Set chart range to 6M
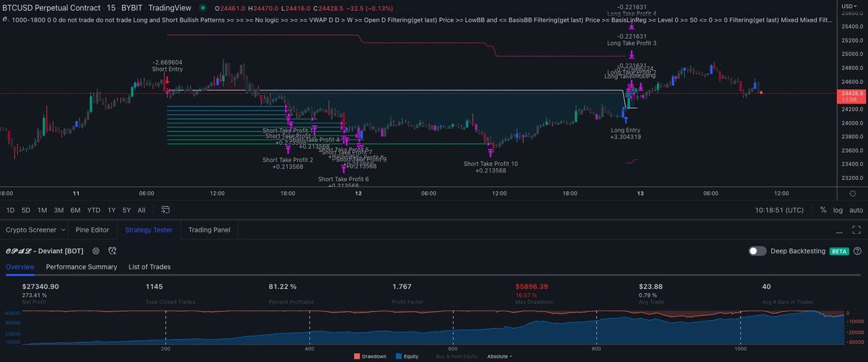The width and height of the screenshot is (868, 362). [75, 210]
